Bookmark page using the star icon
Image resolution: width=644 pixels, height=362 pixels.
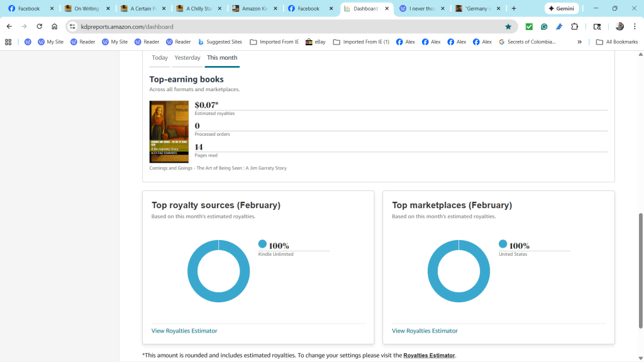tap(508, 26)
